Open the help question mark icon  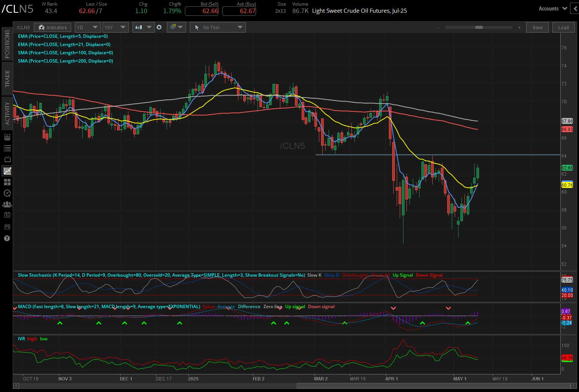(x=7, y=238)
